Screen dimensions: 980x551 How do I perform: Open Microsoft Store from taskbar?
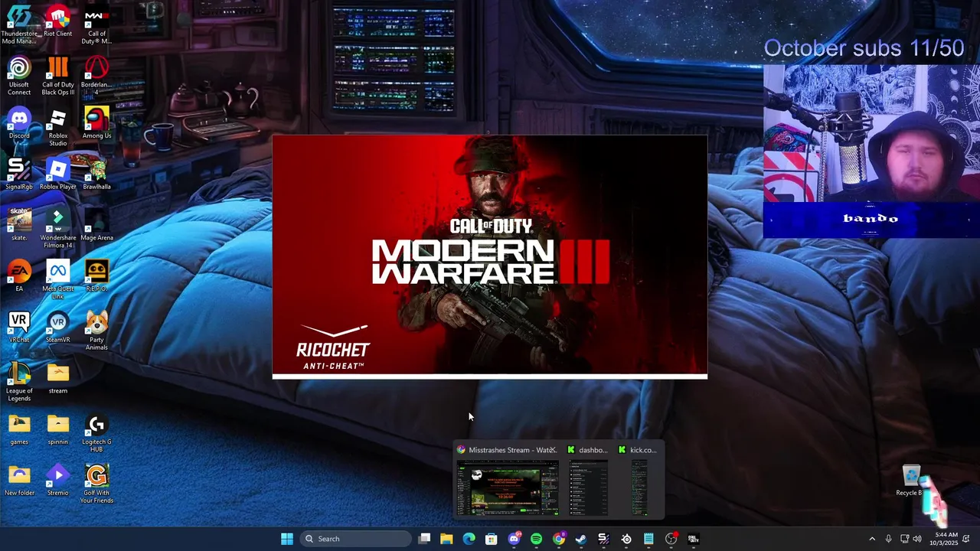pyautogui.click(x=492, y=539)
